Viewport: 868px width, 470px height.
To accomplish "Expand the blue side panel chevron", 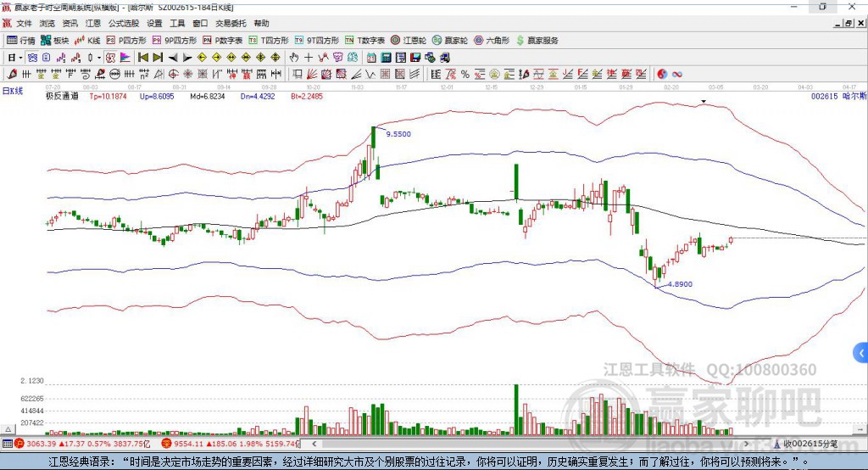I will tap(861, 353).
